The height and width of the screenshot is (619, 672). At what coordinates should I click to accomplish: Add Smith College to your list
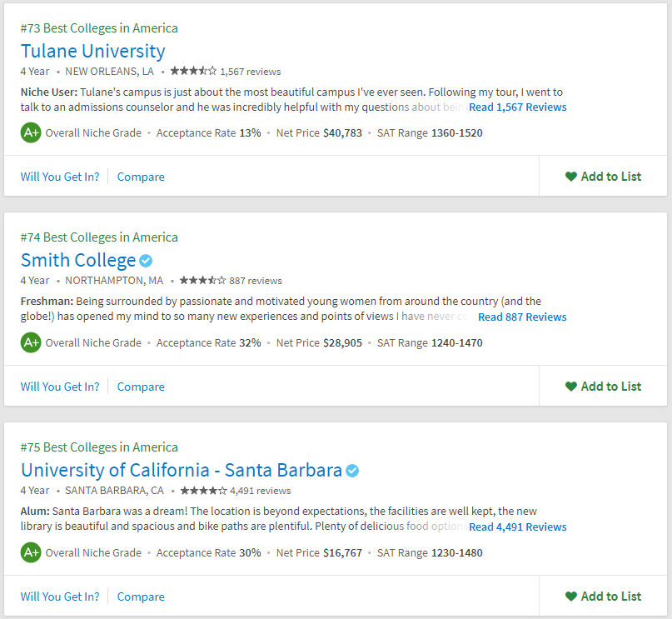click(x=603, y=387)
